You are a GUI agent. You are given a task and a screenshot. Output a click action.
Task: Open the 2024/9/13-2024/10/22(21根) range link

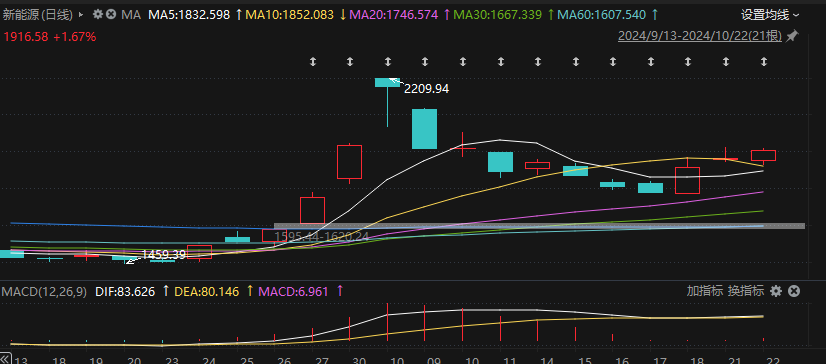point(700,36)
